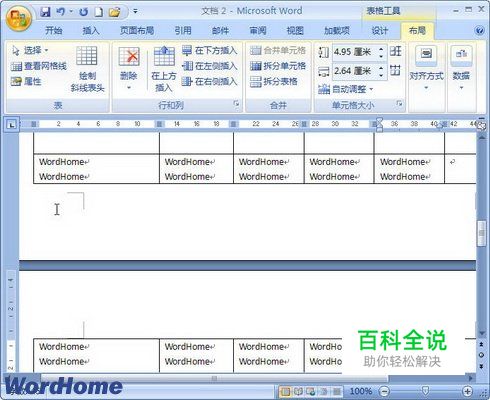Click vertical scrollbar down arrow
The height and width of the screenshot is (400, 490).
click(x=481, y=333)
